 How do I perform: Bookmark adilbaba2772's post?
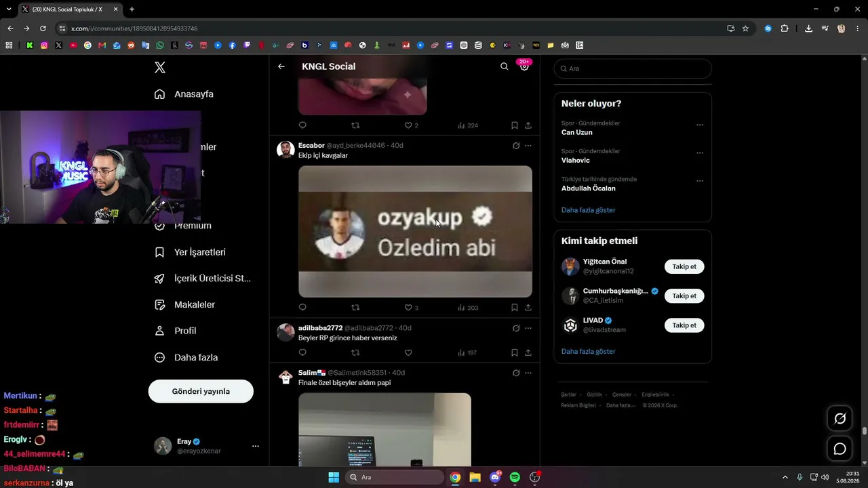[515, 352]
